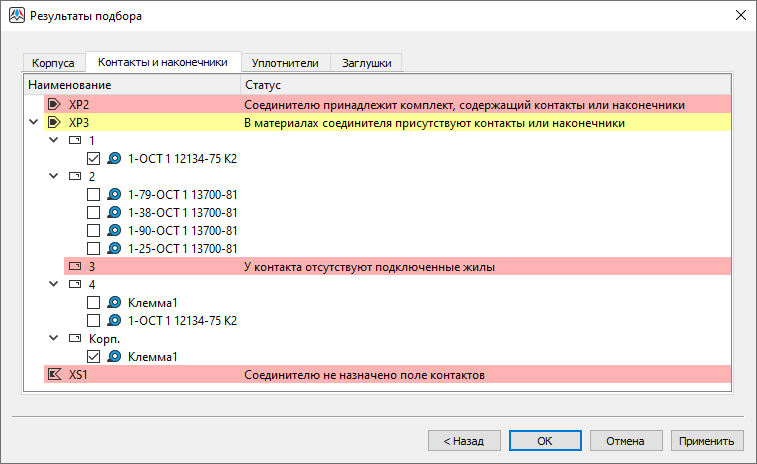Click the blue icon beside 1-79-ОСТ 1 13700-81
This screenshot has height=464, width=757.
[x=114, y=195]
